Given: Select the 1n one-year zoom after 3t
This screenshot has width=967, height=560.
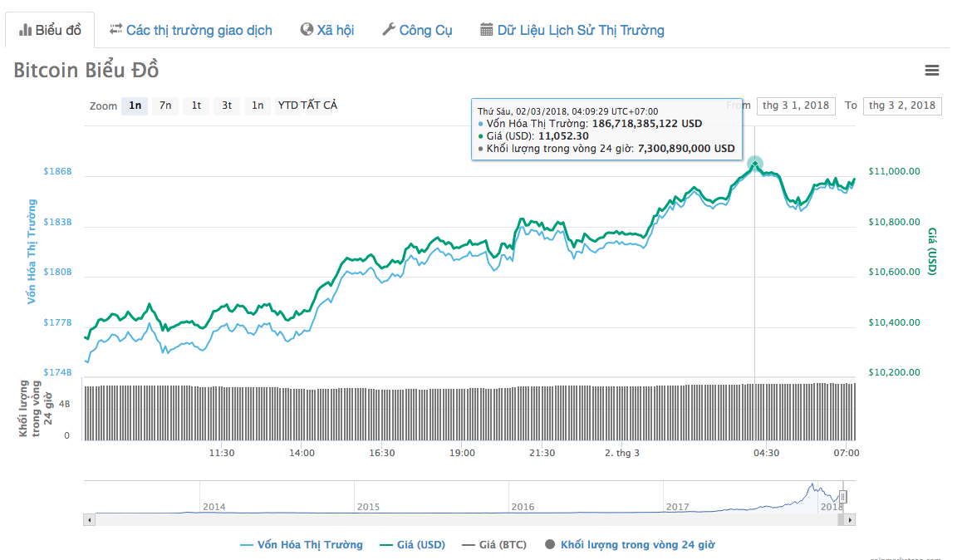Looking at the screenshot, I should pyautogui.click(x=258, y=106).
